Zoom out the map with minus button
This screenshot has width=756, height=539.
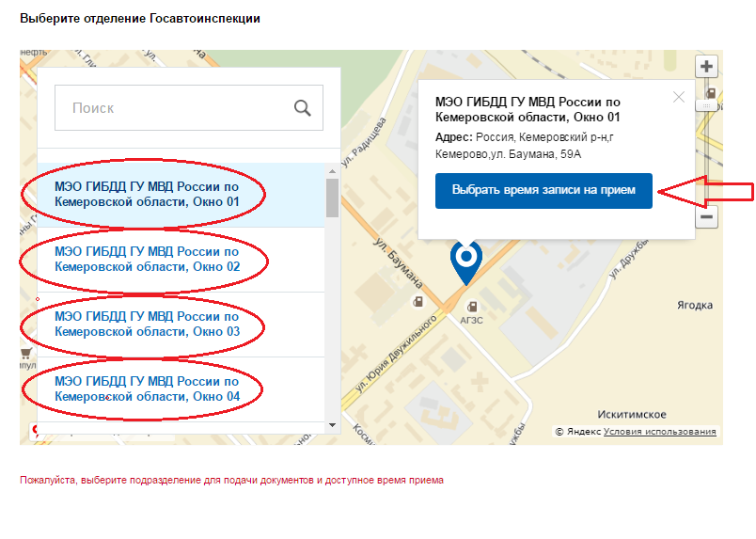706,217
